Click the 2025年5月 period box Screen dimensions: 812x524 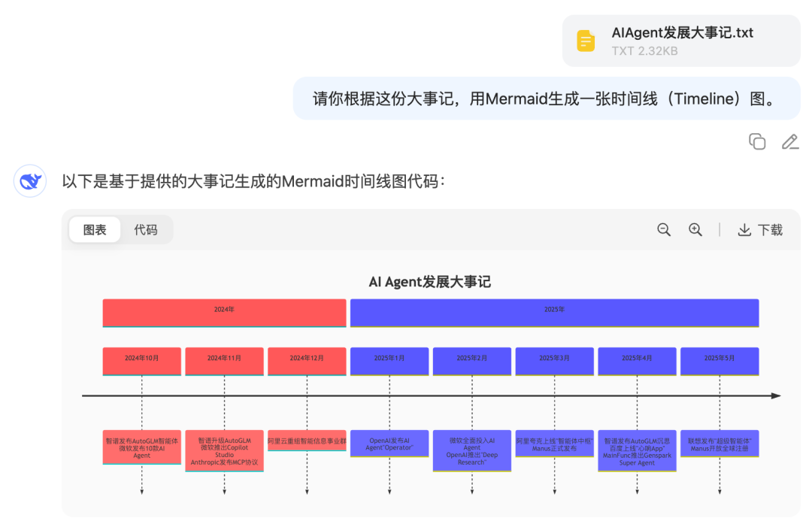(x=720, y=362)
